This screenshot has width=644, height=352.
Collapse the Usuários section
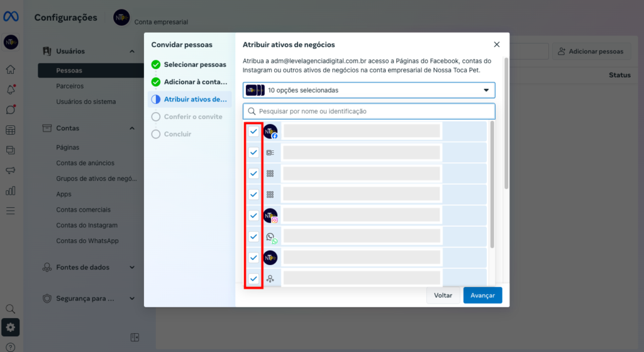tap(132, 52)
